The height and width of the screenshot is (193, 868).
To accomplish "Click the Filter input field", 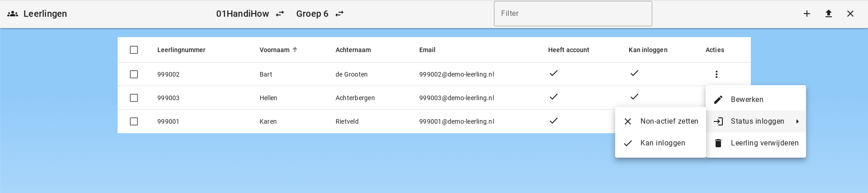I will pos(573,14).
